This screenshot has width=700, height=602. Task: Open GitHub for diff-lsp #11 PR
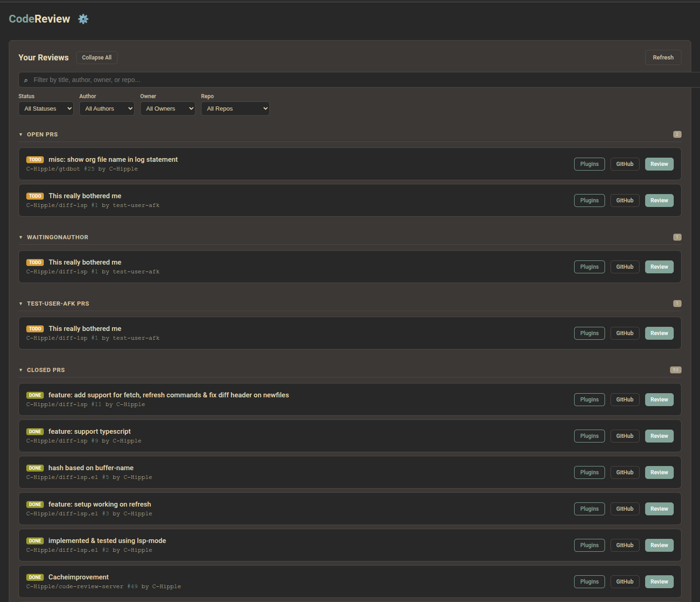click(x=625, y=400)
